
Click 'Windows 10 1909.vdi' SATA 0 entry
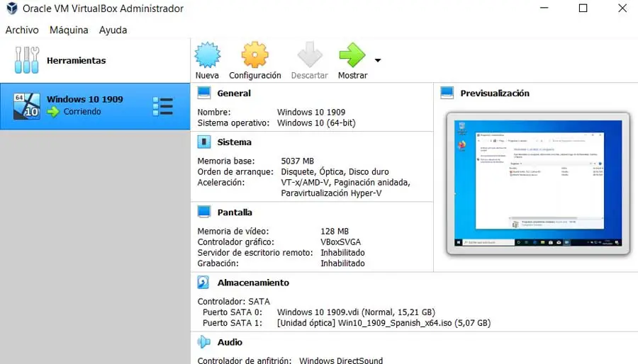pos(356,312)
